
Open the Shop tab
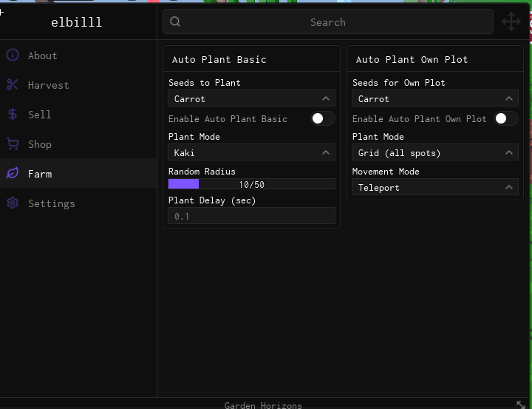click(78, 143)
